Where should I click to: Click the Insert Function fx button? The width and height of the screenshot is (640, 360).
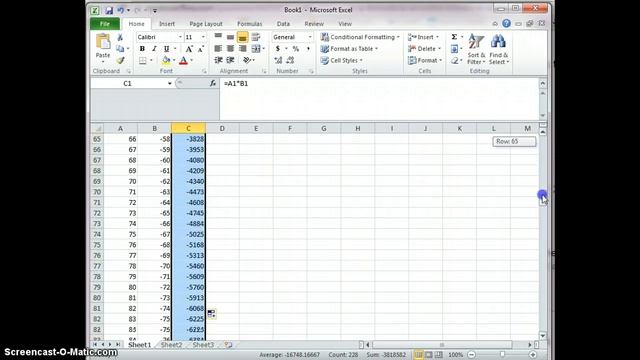(x=213, y=83)
